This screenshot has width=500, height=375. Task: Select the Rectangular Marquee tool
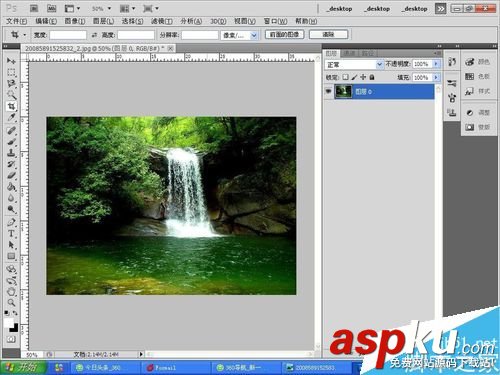click(11, 72)
